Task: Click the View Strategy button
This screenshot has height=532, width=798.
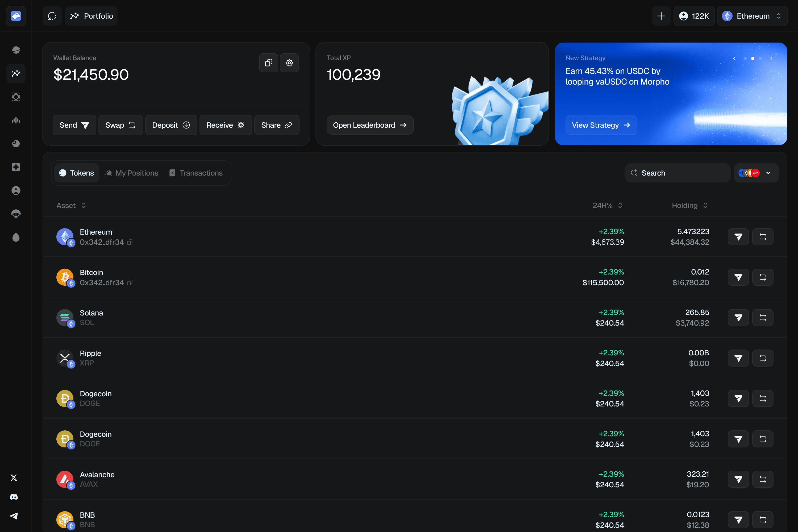Action: (x=601, y=125)
